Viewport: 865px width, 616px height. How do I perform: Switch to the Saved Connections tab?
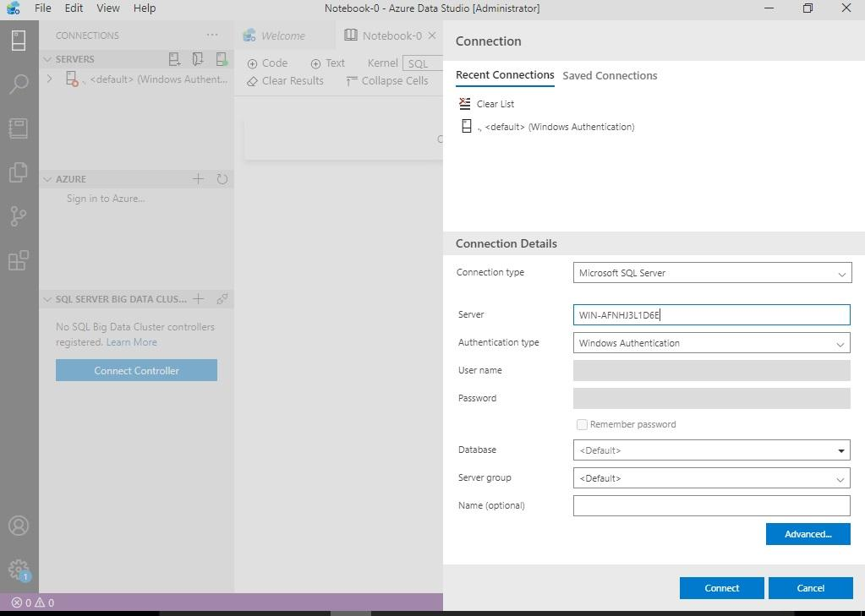pos(610,75)
